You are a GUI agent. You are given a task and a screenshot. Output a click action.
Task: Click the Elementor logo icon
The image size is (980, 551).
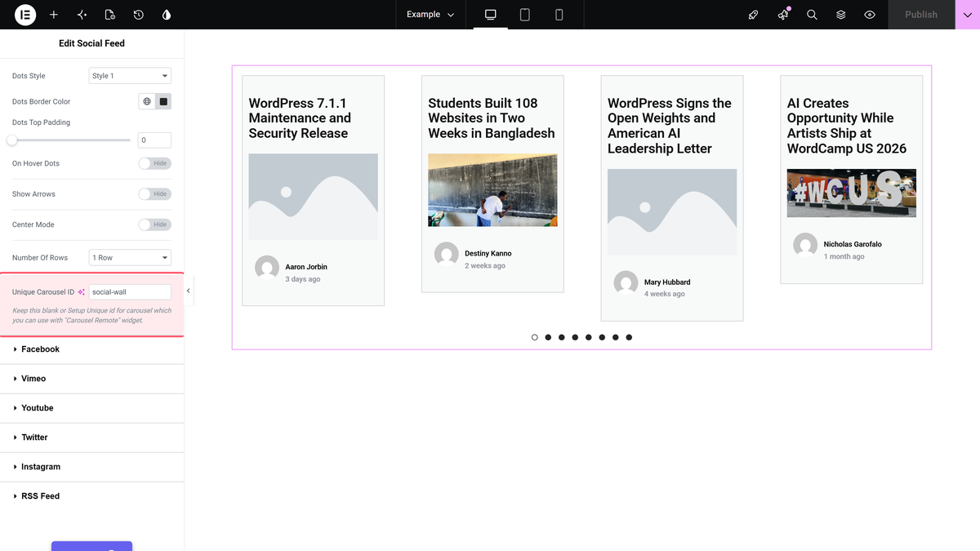pyautogui.click(x=25, y=15)
